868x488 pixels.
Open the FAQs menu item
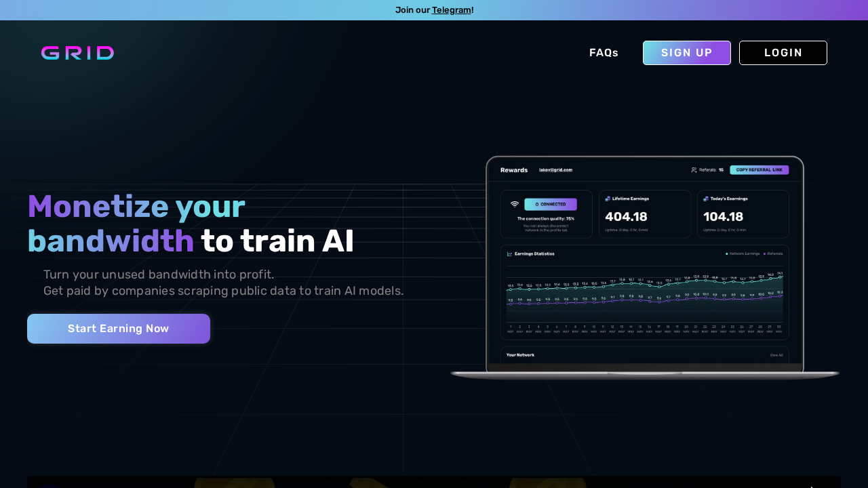click(x=604, y=52)
